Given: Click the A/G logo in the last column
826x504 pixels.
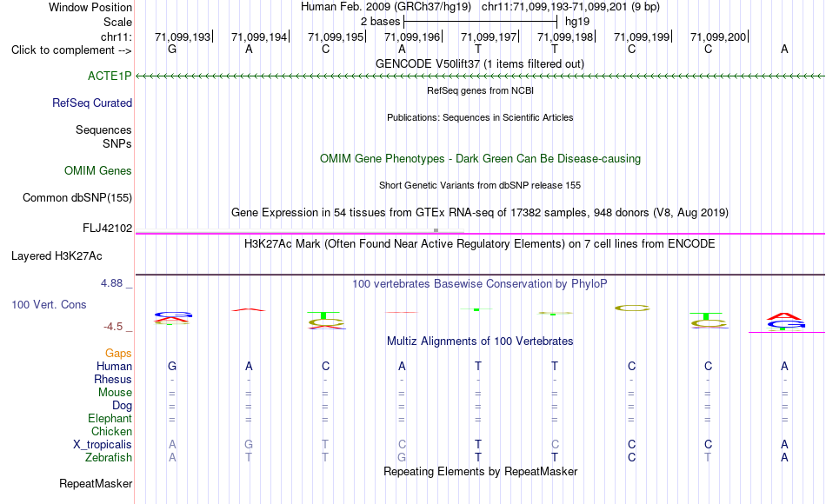Looking at the screenshot, I should (x=785, y=322).
